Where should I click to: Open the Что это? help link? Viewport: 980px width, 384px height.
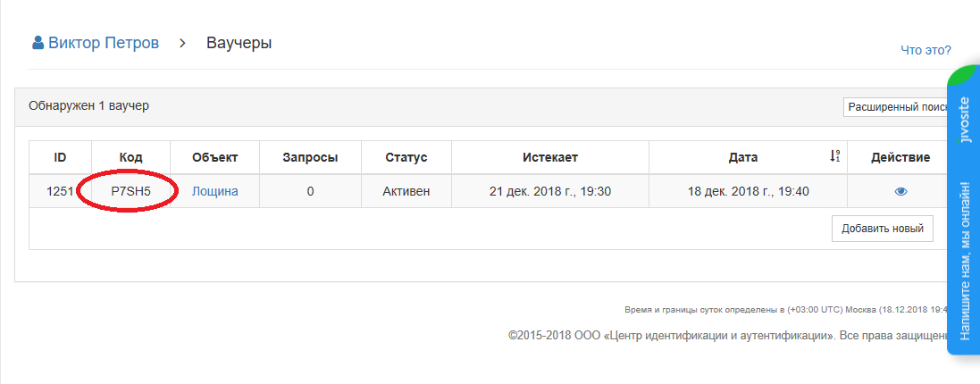[926, 50]
